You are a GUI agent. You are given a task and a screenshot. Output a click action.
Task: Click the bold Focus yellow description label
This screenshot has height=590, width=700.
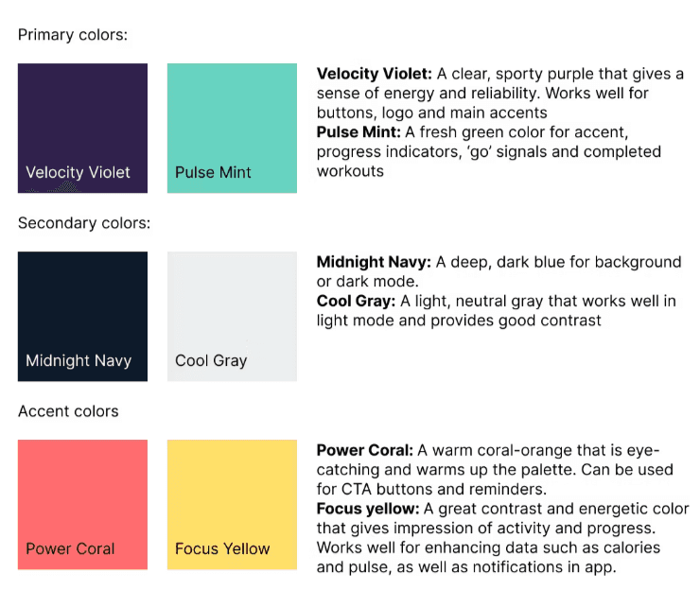click(368, 509)
